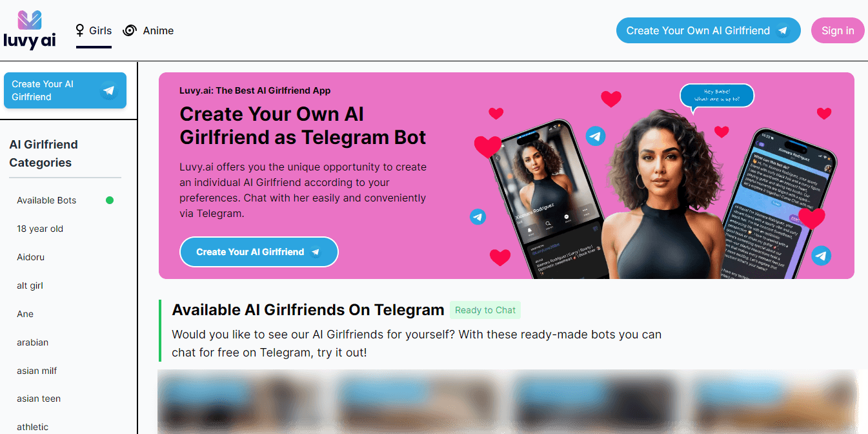Select the Aidoru category
This screenshot has width=868, height=434.
point(30,257)
